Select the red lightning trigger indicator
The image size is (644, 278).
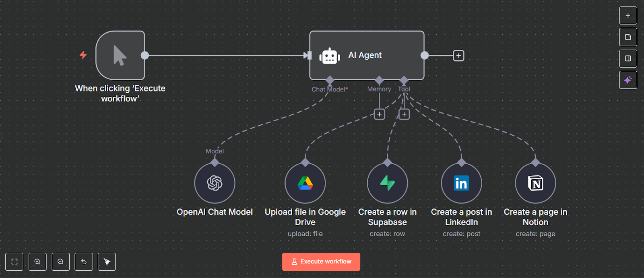[x=83, y=55]
